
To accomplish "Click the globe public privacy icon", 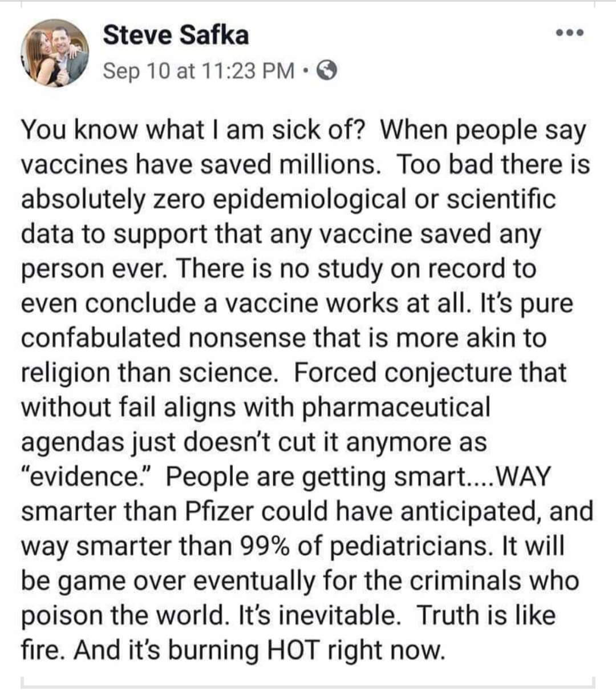I will tap(328, 71).
